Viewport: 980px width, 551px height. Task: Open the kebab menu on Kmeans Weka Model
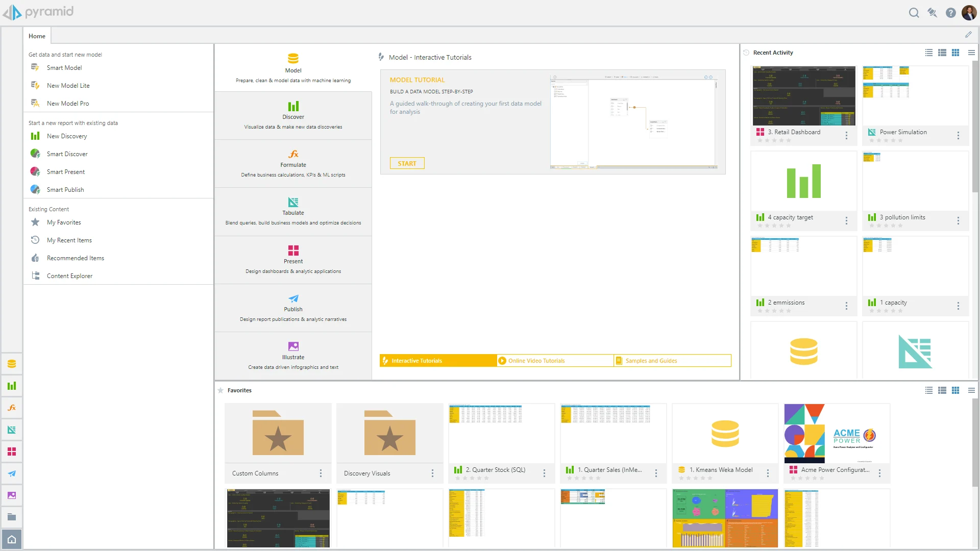pos(768,473)
